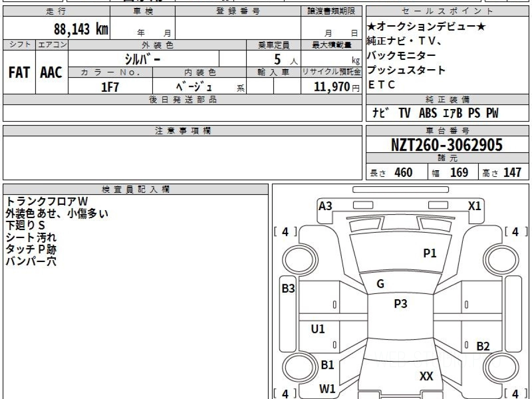
Task: Click the ETC sales point line
Action: (381, 85)
